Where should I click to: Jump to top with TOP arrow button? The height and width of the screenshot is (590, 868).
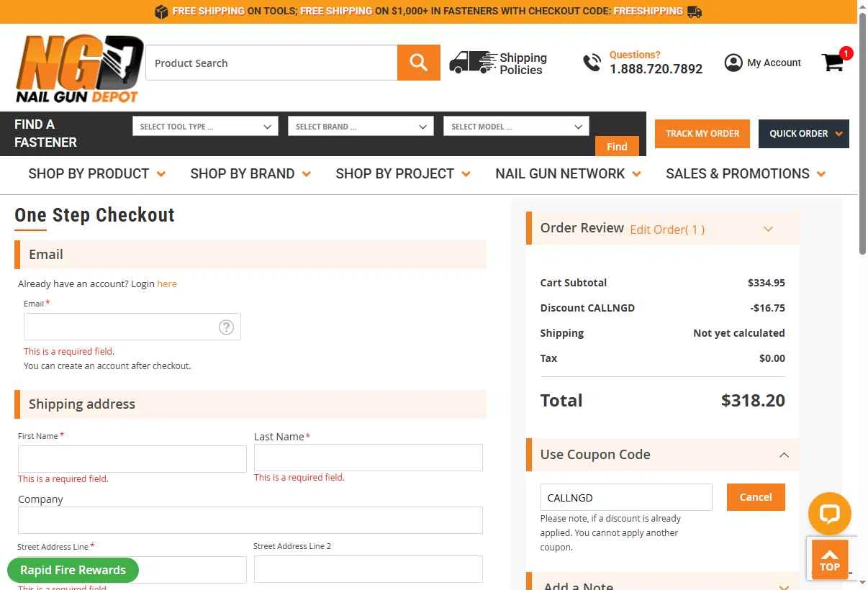click(830, 559)
